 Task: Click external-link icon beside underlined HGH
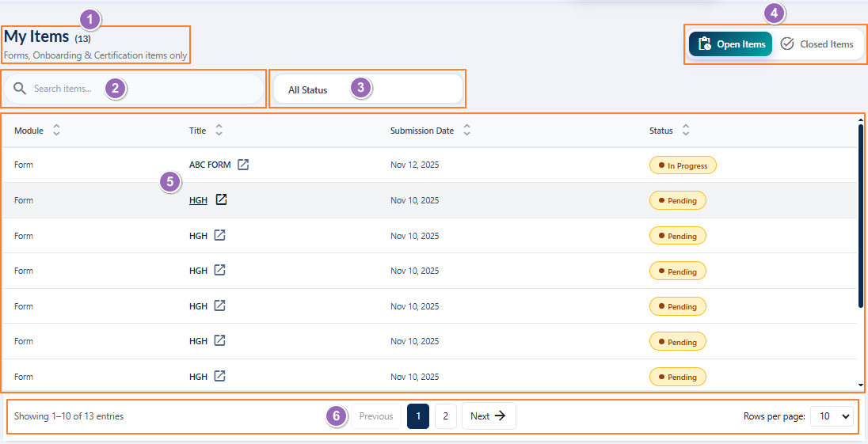click(x=222, y=199)
